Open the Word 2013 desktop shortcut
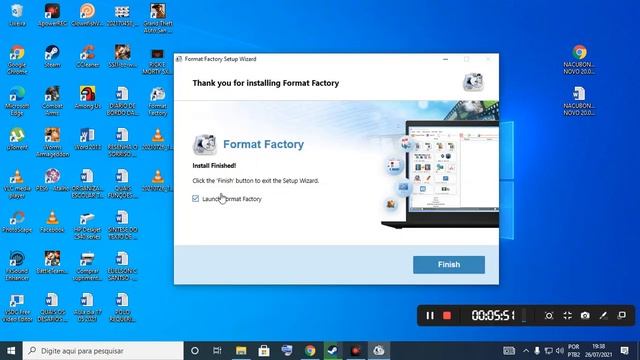Screen dimensions: 640x360 [87, 139]
